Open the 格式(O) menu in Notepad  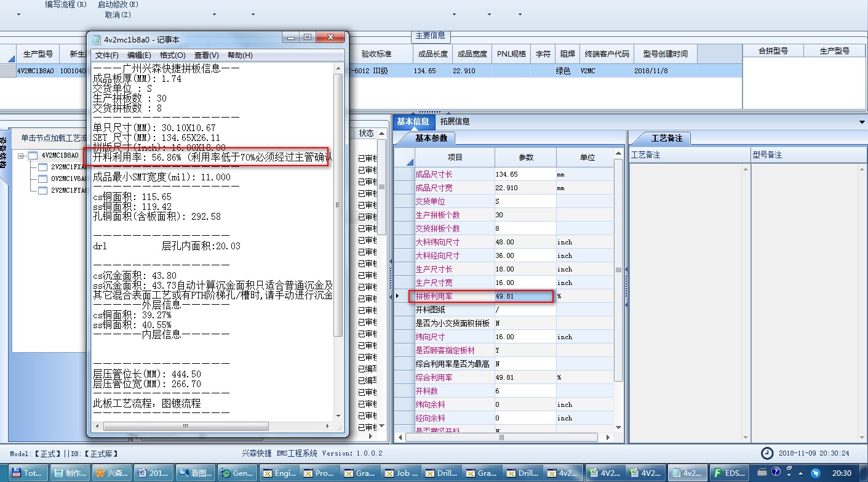click(x=173, y=55)
